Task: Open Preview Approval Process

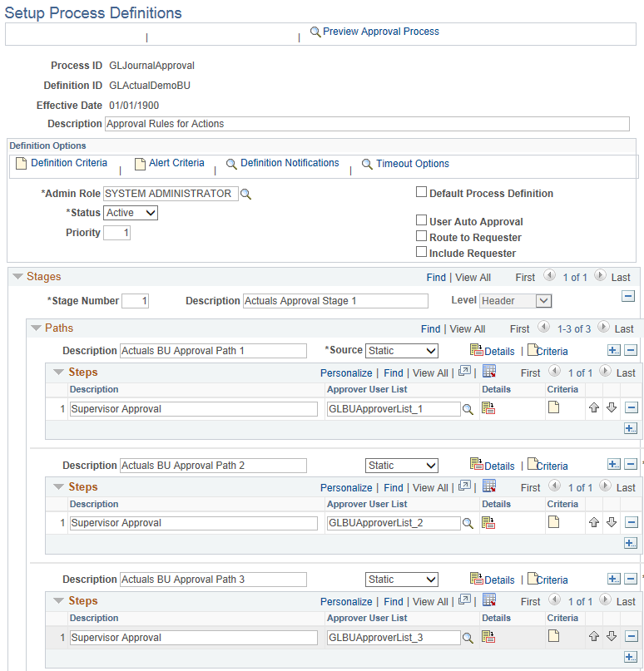Action: click(376, 32)
